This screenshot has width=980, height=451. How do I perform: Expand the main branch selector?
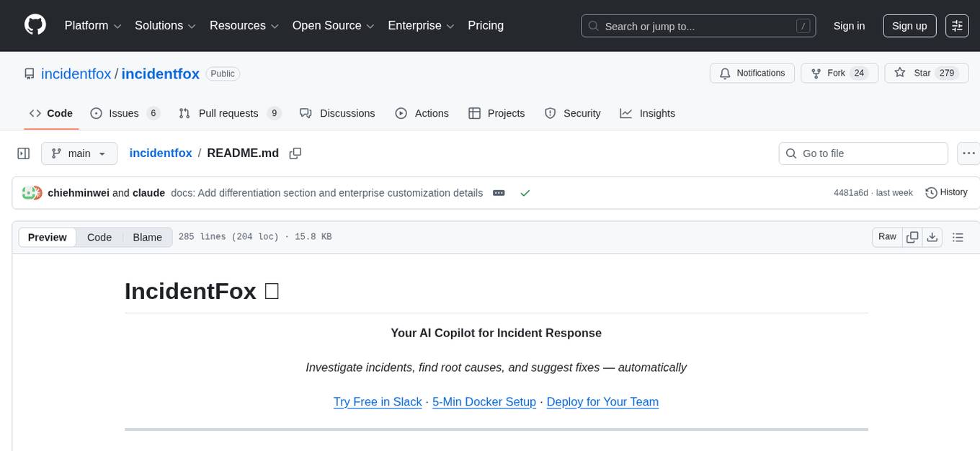[x=79, y=153]
